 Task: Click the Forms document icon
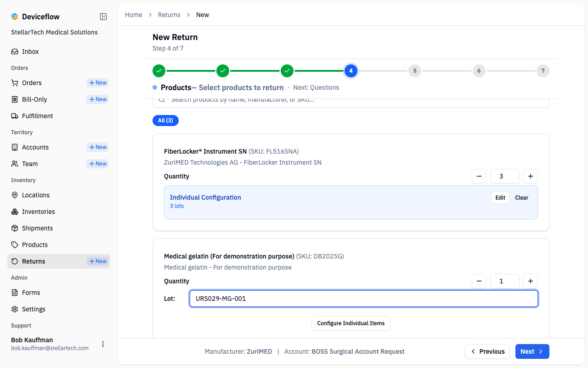tap(15, 293)
